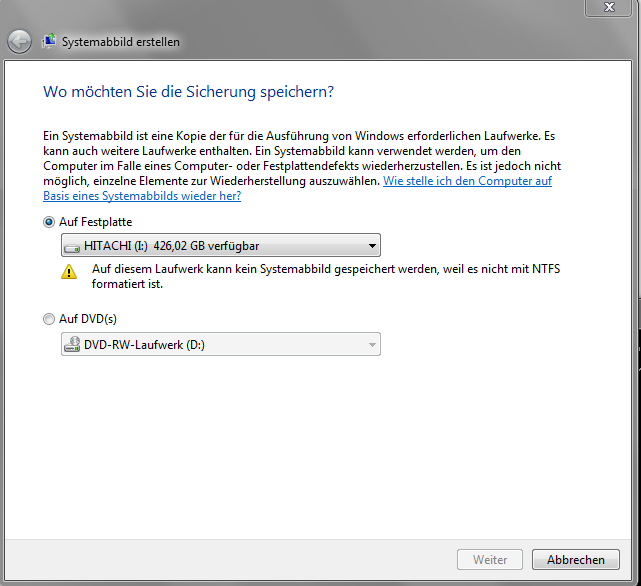Select the Auf Festplatte radio button
641x586 pixels.
coord(49,222)
